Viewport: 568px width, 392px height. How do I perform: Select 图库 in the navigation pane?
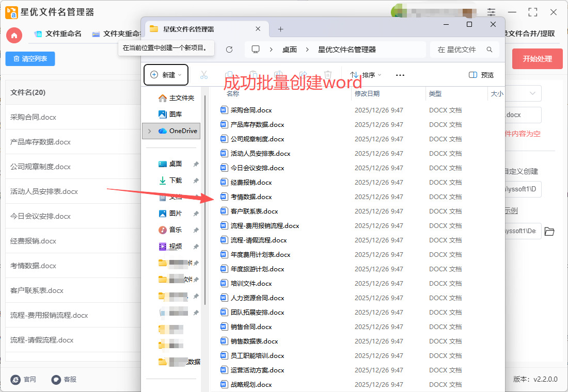170,115
